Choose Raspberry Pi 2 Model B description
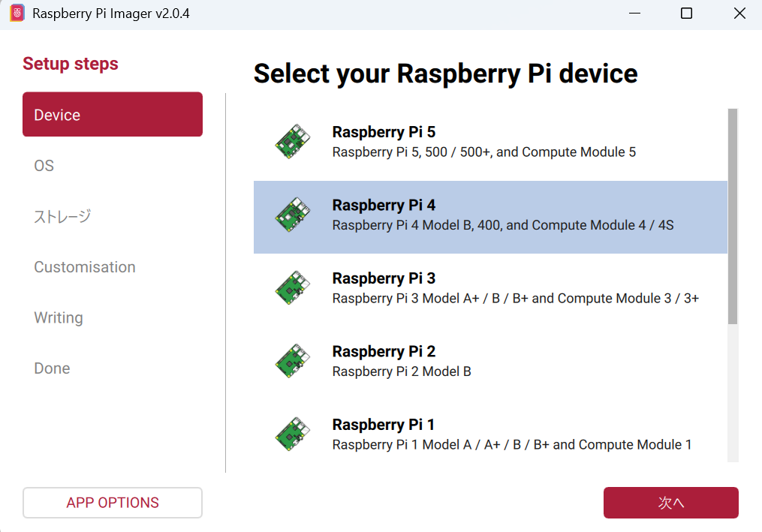Image resolution: width=762 pixels, height=532 pixels. coord(402,371)
